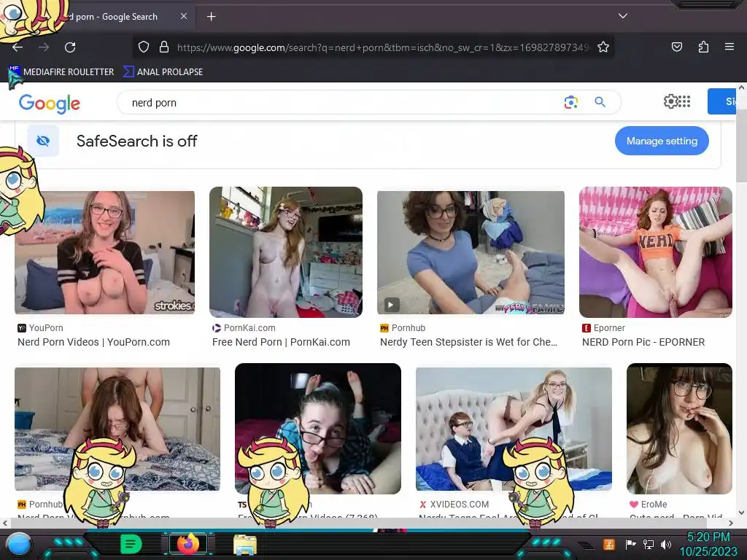Open network status in the system tray
Image resolution: width=747 pixels, height=560 pixels.
tap(649, 544)
